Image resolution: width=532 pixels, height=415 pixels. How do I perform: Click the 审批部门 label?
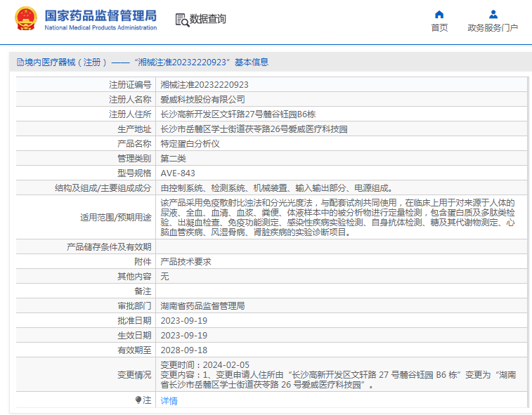pyautogui.click(x=134, y=306)
